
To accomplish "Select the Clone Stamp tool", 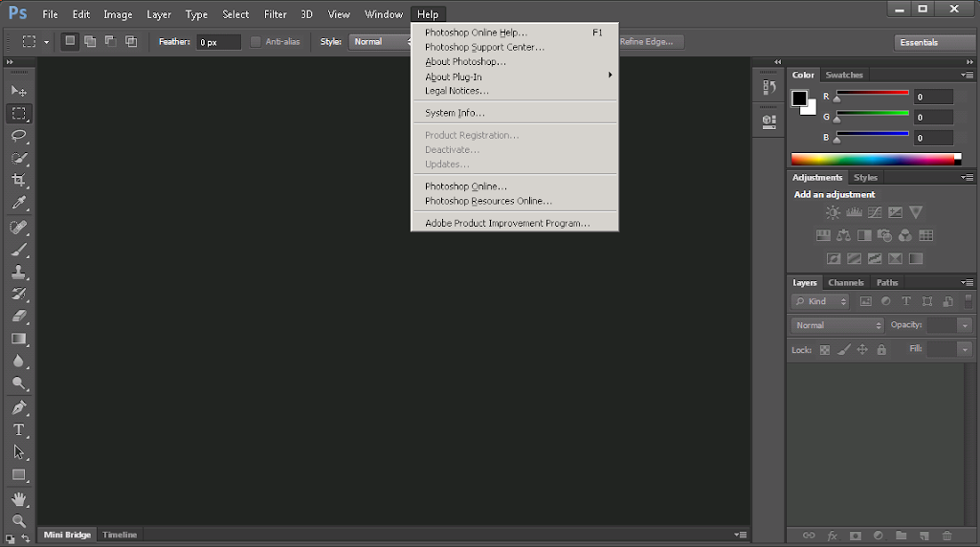I will (19, 272).
